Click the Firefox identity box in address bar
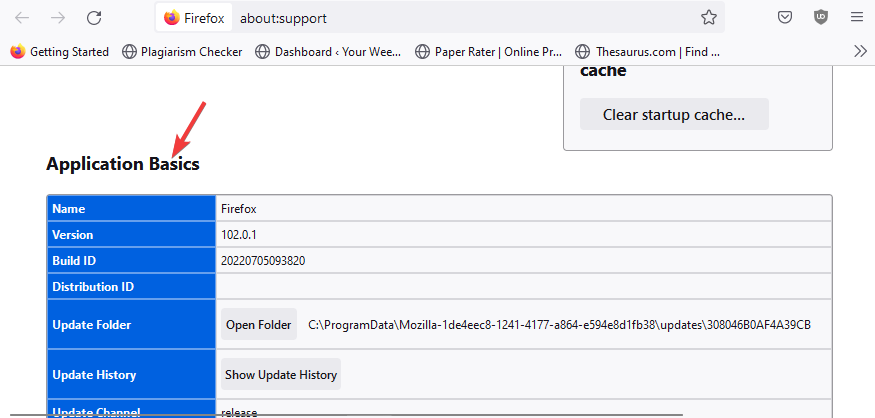Image resolution: width=875 pixels, height=418 pixels. (x=194, y=18)
